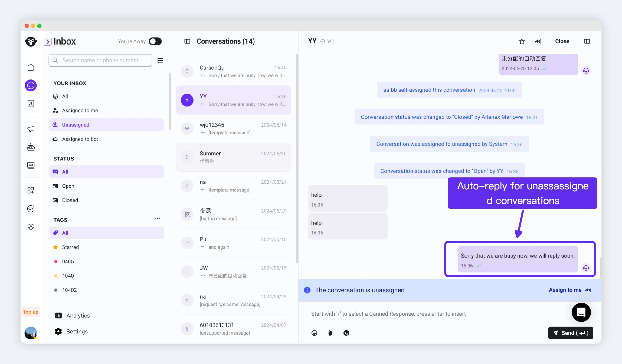
Task: Open the user profile avatar
Action: tap(31, 333)
